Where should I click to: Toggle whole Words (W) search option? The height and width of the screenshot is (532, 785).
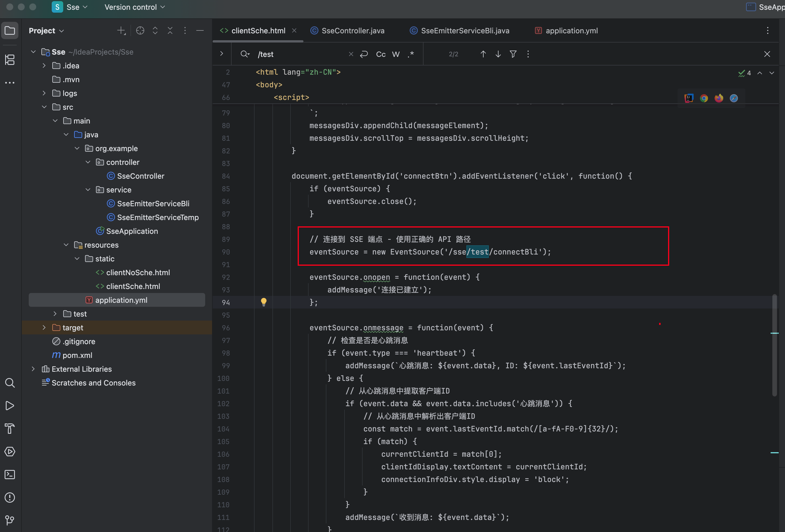(x=396, y=54)
